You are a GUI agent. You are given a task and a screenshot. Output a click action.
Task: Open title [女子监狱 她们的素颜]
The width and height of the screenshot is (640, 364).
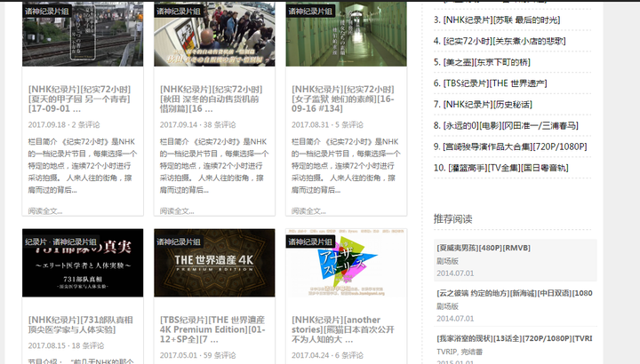pyautogui.click(x=343, y=99)
